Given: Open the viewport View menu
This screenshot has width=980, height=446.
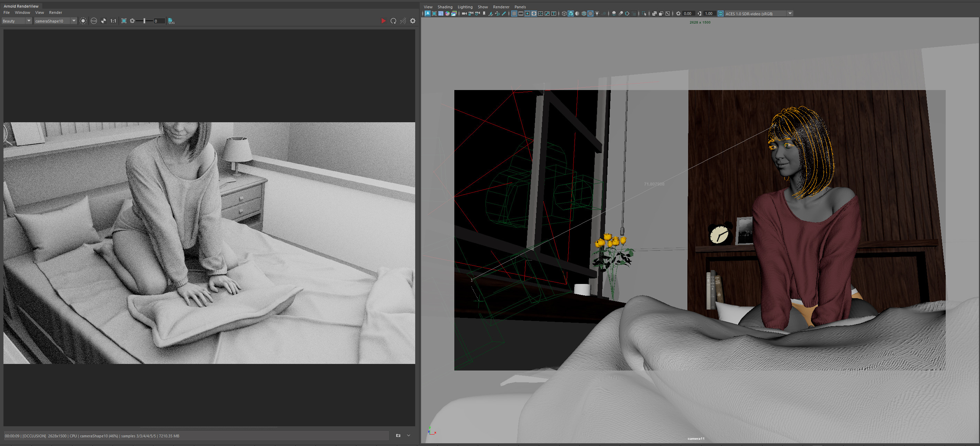Looking at the screenshot, I should tap(428, 7).
